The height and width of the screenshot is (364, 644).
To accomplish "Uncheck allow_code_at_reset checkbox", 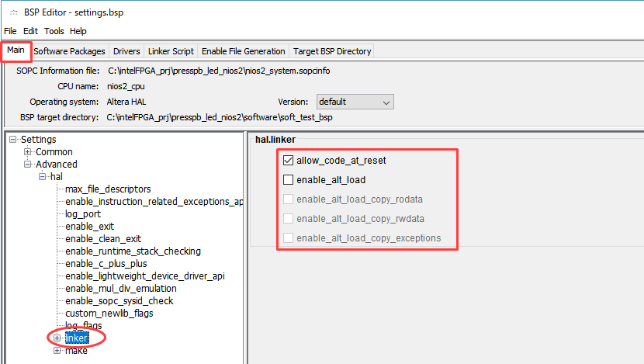I will pos(289,160).
